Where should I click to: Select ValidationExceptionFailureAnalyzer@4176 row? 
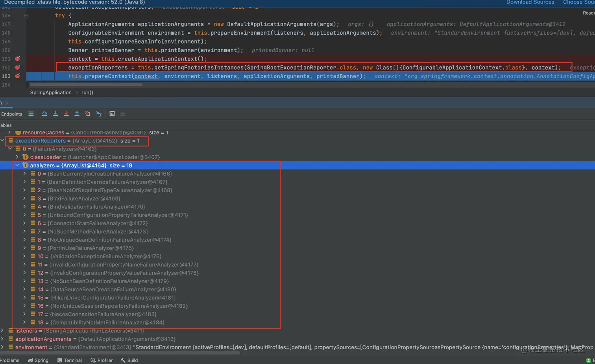(297, 256)
